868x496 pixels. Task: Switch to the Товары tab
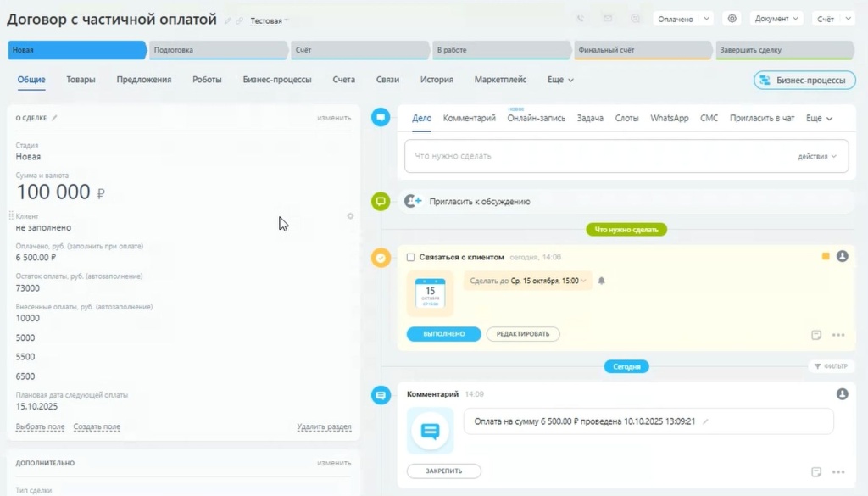[x=81, y=80]
